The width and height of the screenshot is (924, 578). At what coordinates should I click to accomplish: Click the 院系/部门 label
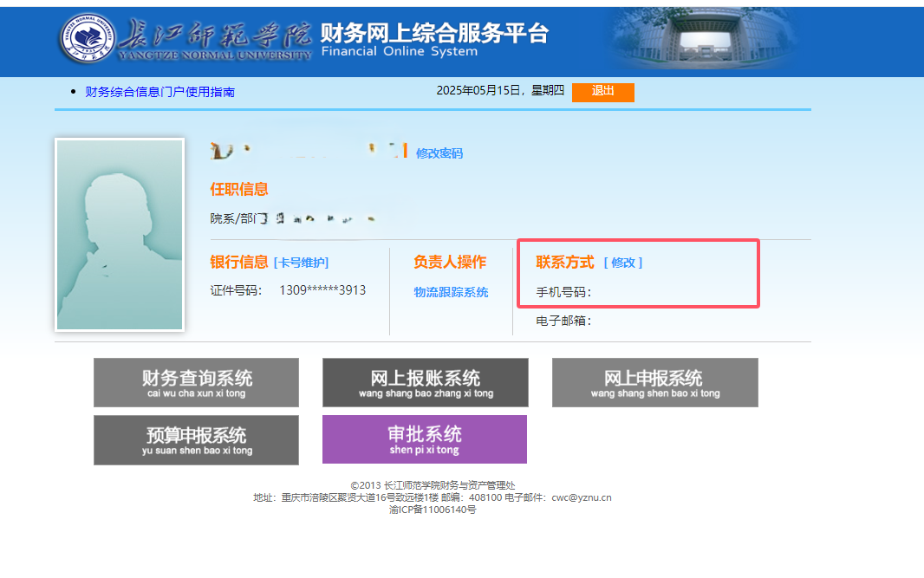238,218
